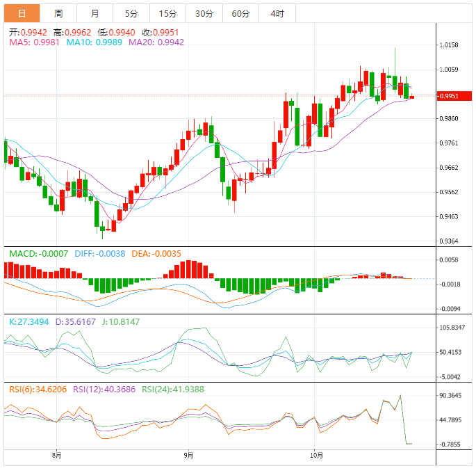The image size is (476, 473).
Task: Click the MACD:-0.0007 indicator label
Action: tap(38, 254)
